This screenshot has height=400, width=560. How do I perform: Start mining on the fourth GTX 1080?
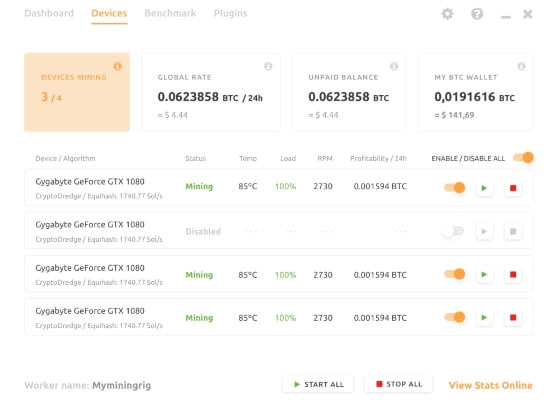(x=484, y=317)
